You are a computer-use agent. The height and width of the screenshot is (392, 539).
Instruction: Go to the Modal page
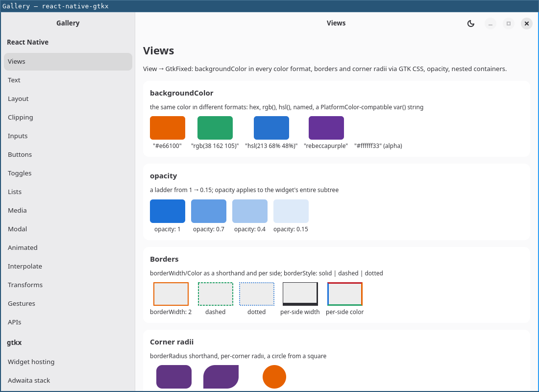68,229
